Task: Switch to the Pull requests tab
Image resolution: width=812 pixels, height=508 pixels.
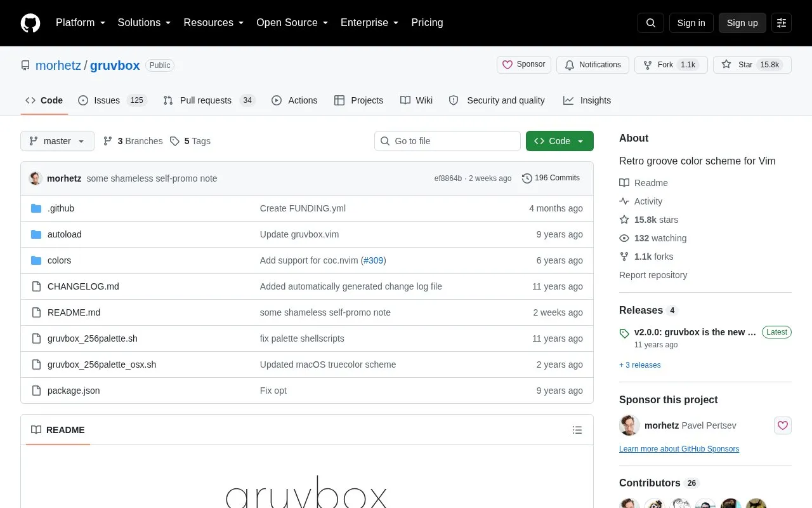Action: point(209,100)
